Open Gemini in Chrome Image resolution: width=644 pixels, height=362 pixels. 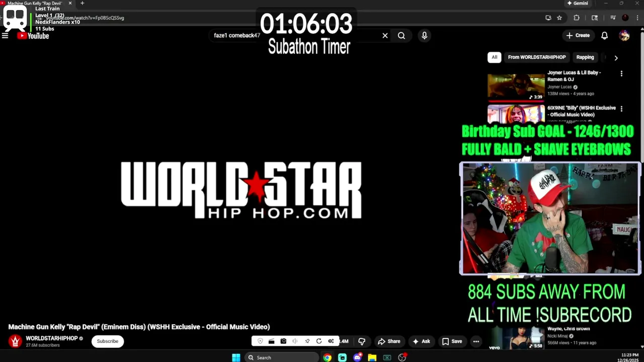pyautogui.click(x=578, y=3)
